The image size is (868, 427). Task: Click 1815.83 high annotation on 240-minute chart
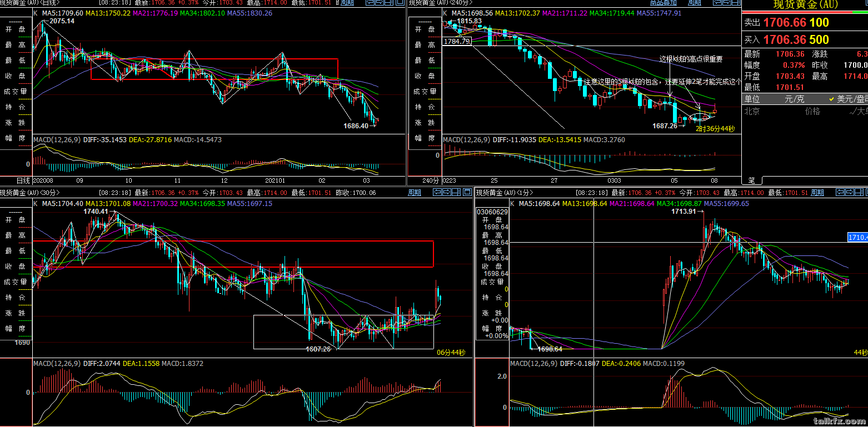click(x=470, y=21)
